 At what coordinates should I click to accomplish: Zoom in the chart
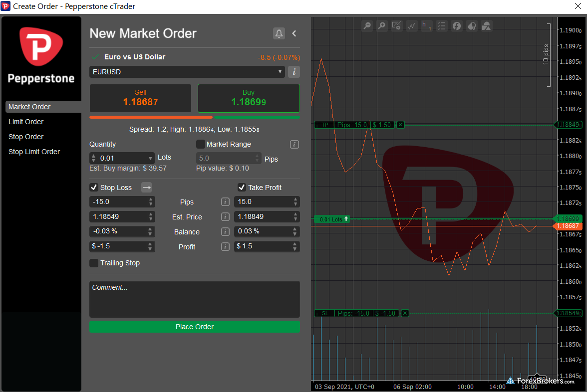coord(382,26)
